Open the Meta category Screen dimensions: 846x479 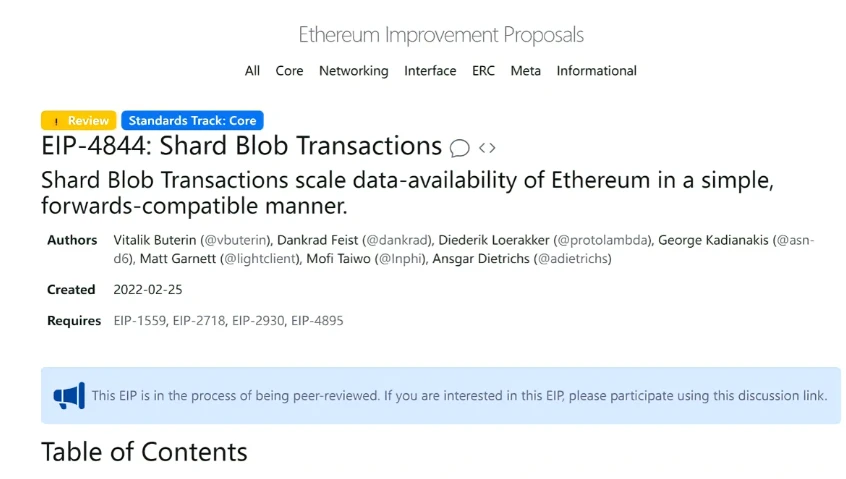[525, 71]
